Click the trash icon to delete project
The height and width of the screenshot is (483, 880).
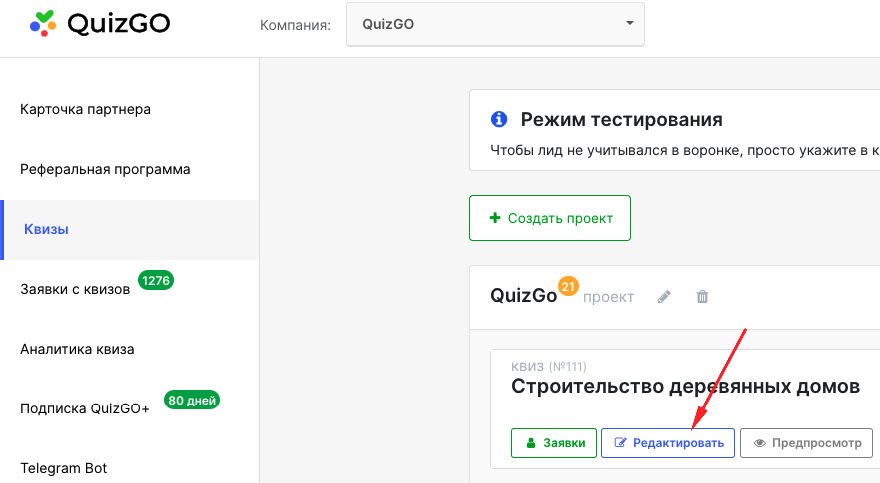tap(702, 297)
